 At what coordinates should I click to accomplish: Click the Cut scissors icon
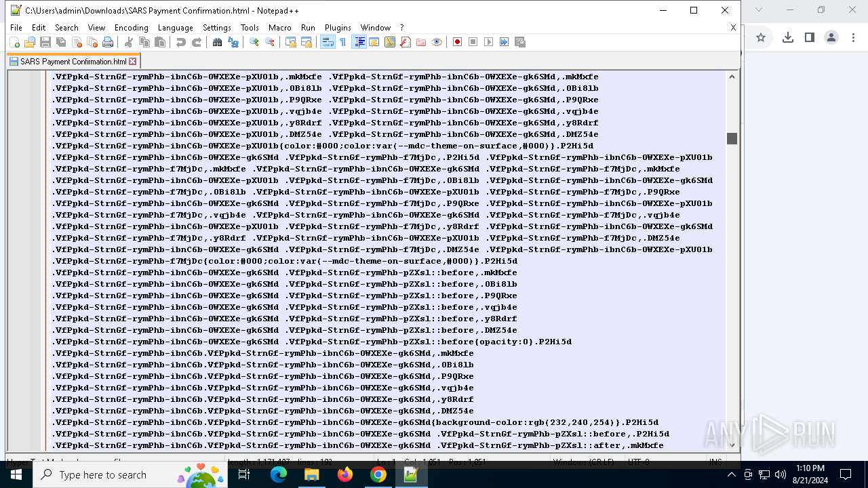129,42
